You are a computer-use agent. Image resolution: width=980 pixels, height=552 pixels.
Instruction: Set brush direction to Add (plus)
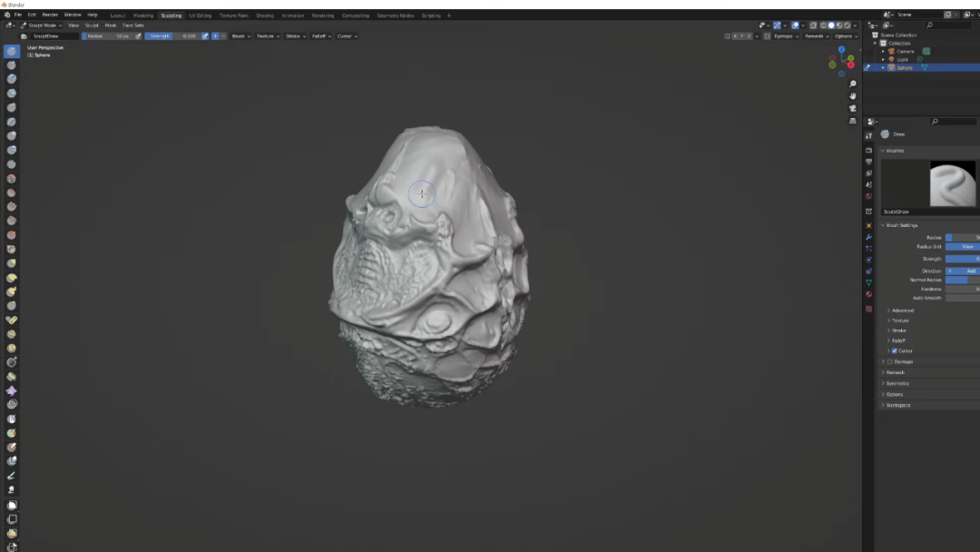pyautogui.click(x=215, y=36)
